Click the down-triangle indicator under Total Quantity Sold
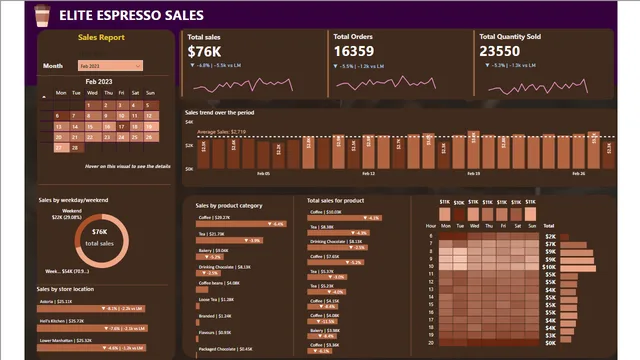640x360 pixels. [x=487, y=65]
